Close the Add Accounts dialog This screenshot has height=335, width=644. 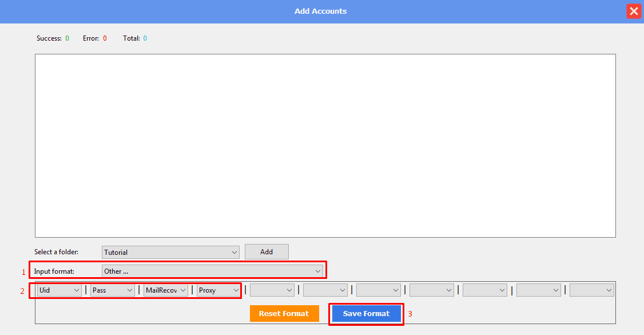click(634, 11)
